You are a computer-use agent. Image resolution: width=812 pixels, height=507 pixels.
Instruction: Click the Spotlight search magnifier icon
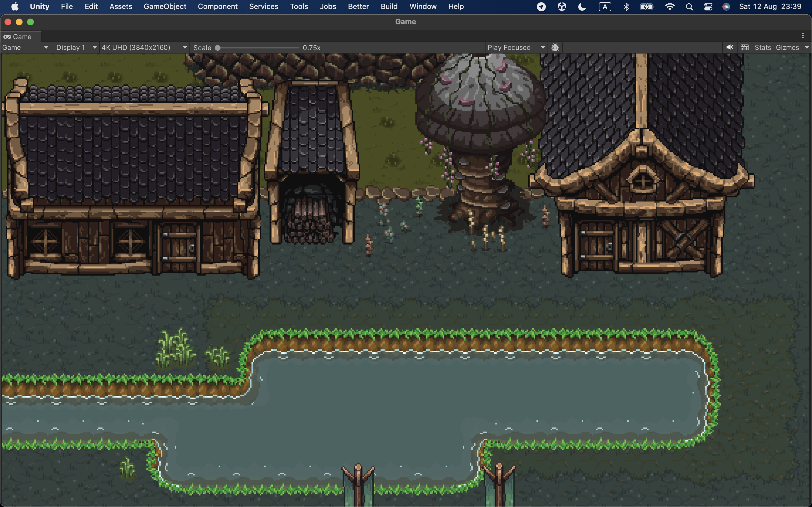(689, 7)
